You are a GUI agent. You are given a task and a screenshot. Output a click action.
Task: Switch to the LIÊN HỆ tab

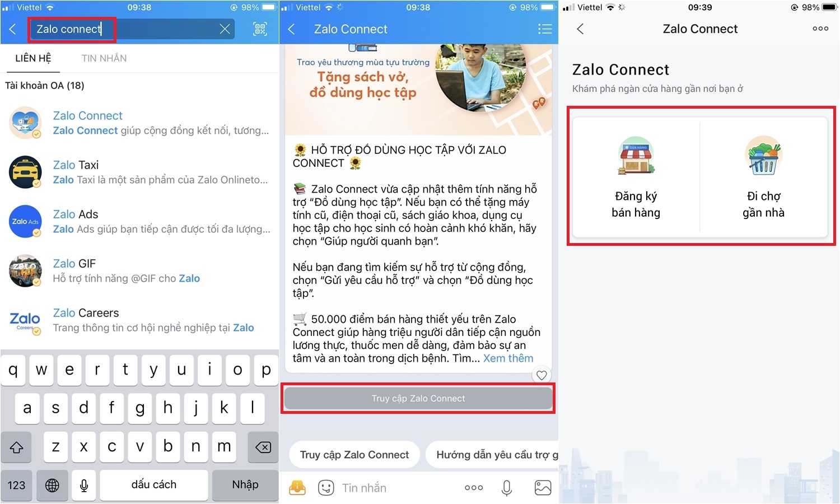click(33, 58)
